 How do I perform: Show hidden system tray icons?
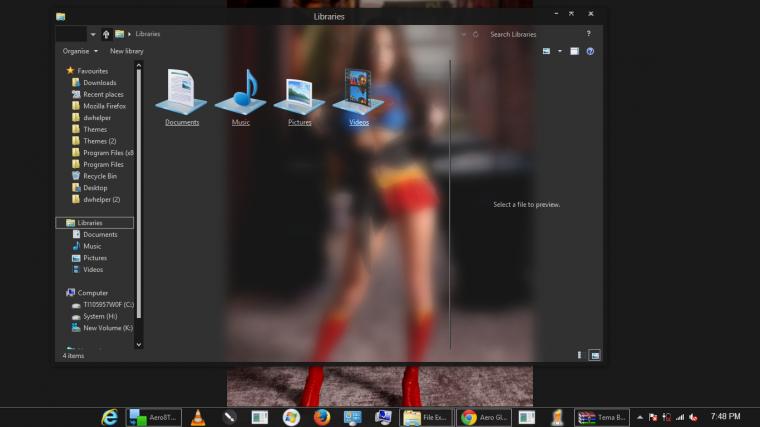pos(640,417)
